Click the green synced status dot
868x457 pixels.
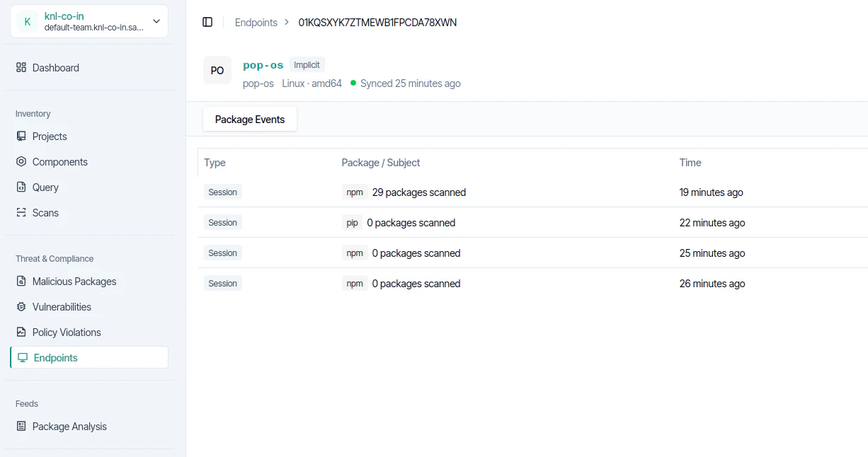click(x=353, y=83)
